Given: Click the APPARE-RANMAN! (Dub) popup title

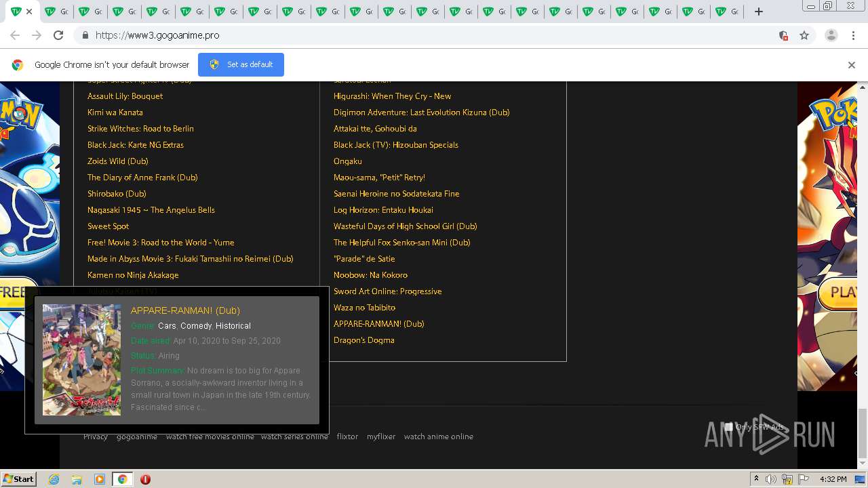Looking at the screenshot, I should click(185, 310).
